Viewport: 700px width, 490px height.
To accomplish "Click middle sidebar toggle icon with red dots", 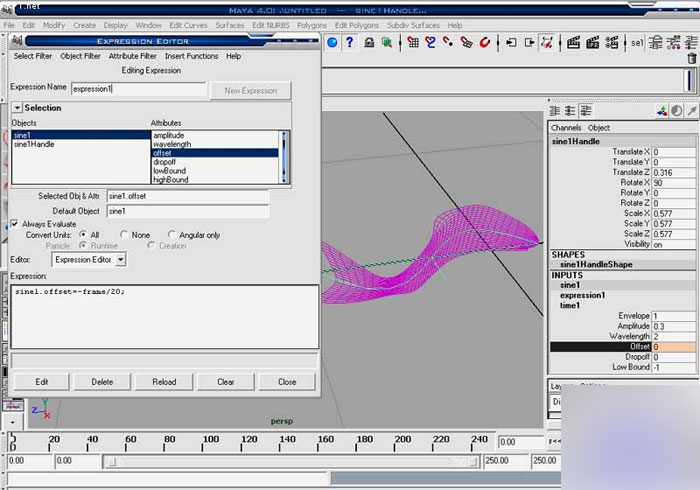I will (673, 43).
